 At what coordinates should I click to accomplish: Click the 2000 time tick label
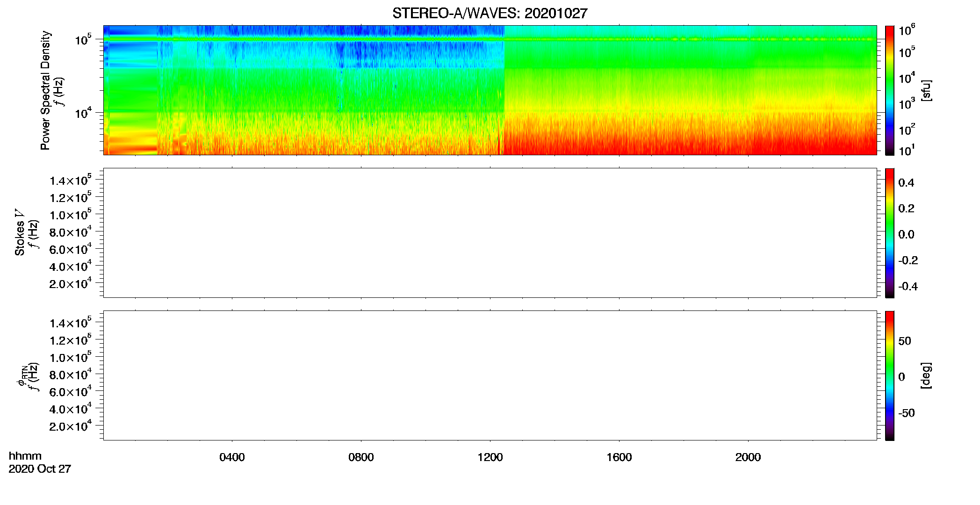(x=748, y=457)
